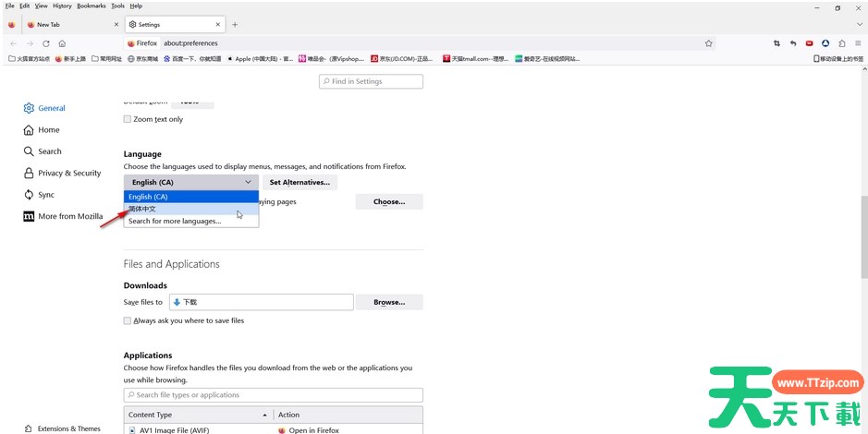Open Privacy & Security settings category
The width and height of the screenshot is (868, 434).
tap(69, 173)
